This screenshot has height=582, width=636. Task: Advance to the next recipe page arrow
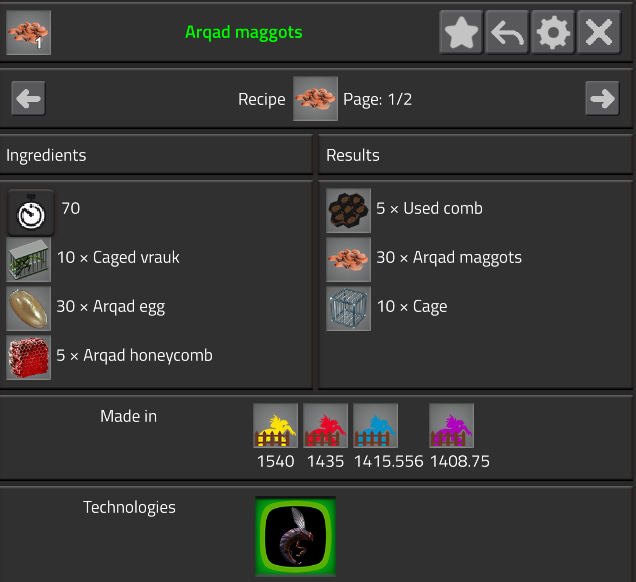[x=602, y=99]
